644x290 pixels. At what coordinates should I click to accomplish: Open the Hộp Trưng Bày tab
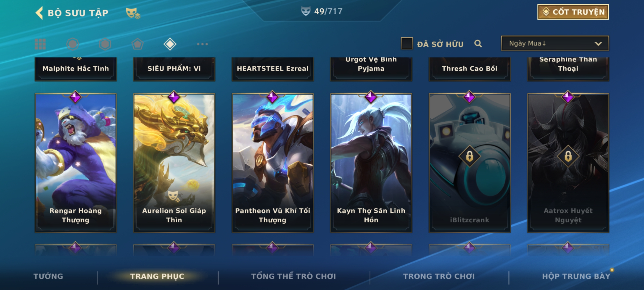click(576, 276)
